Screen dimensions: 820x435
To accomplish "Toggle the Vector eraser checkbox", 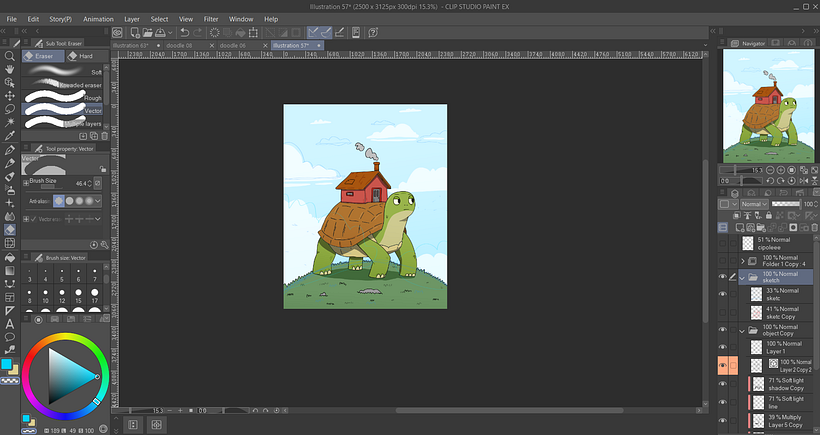I will 33,219.
